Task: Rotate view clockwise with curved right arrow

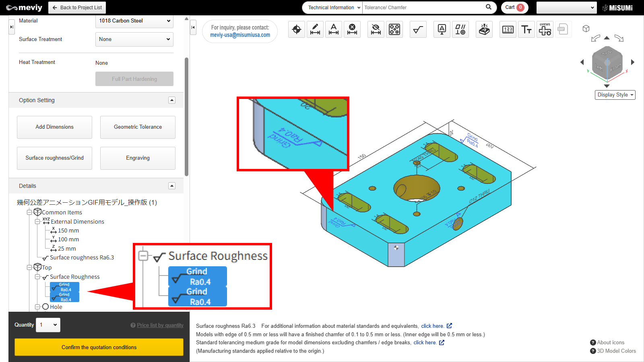Action: [x=619, y=38]
